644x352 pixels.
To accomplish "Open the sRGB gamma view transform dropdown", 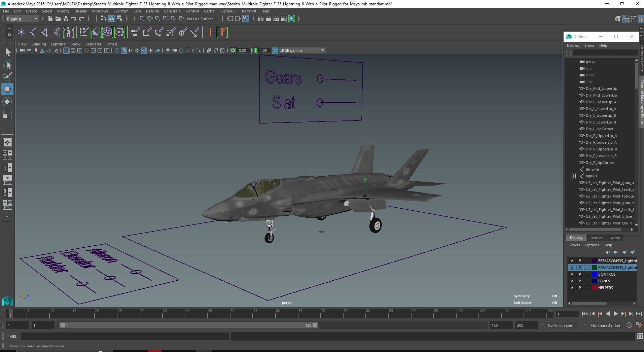I will (302, 50).
